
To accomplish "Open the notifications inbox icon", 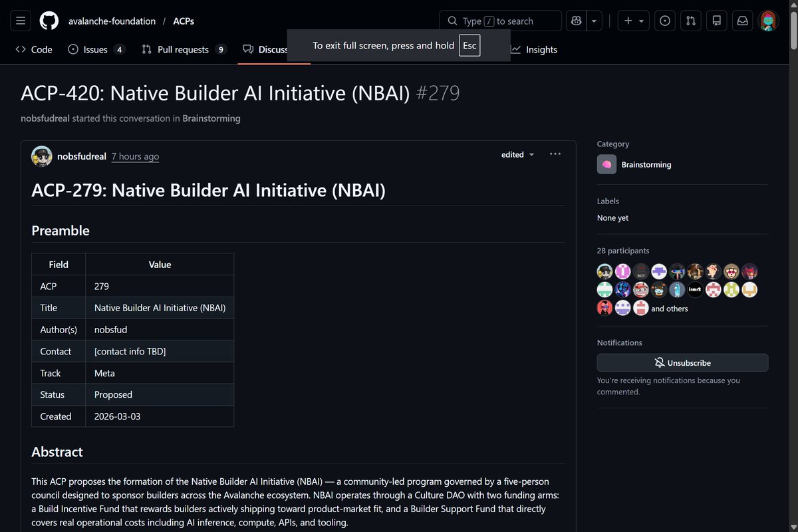I will [x=742, y=21].
